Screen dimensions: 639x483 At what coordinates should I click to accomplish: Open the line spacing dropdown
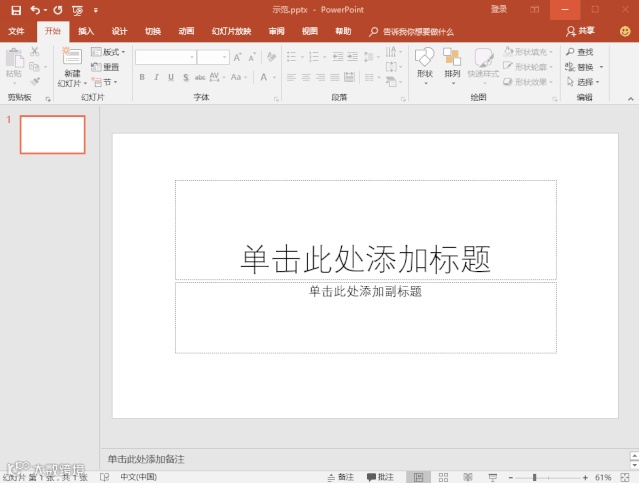[371, 57]
